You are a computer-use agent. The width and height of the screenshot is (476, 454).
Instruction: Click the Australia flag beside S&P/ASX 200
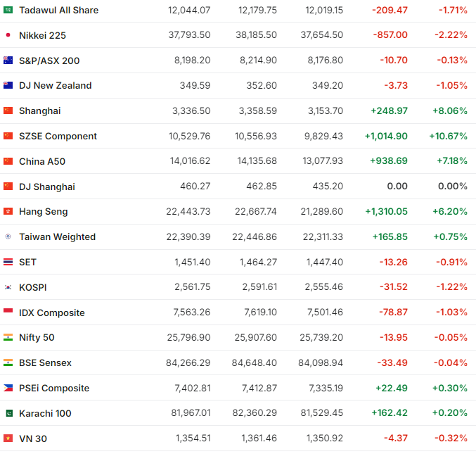point(8,61)
